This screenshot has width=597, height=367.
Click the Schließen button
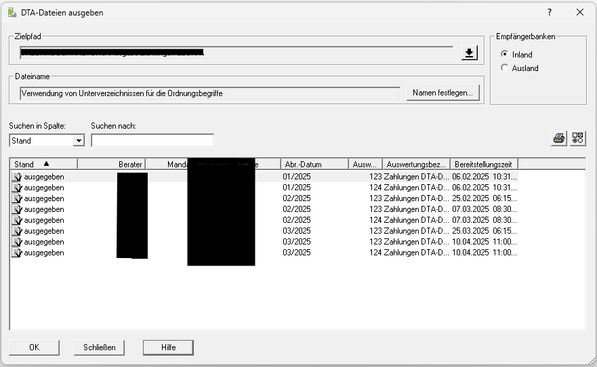pyautogui.click(x=99, y=348)
